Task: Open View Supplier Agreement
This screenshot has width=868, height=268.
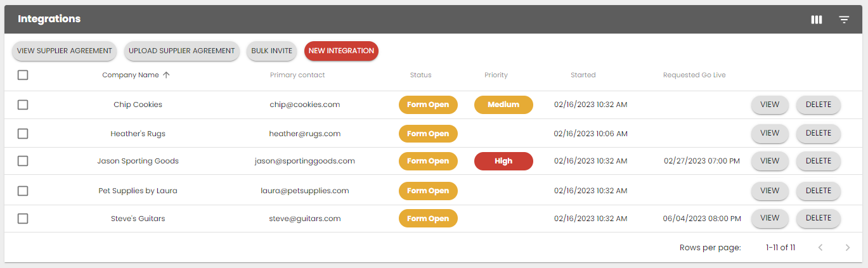Action: tap(65, 51)
